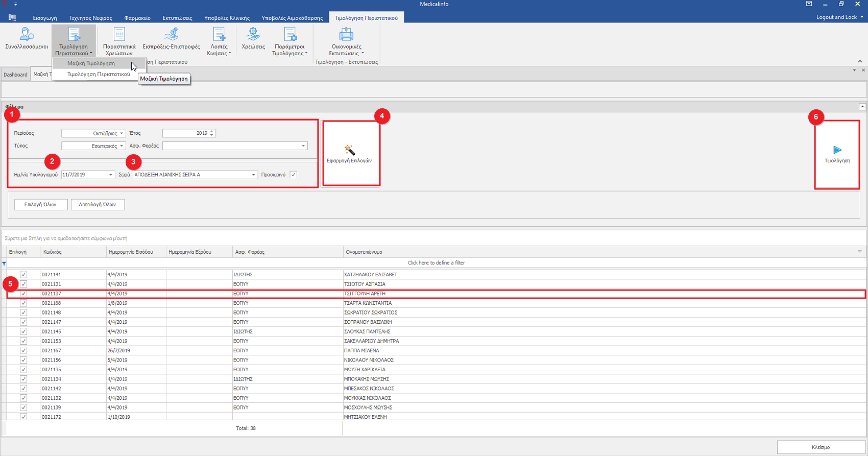The width and height of the screenshot is (868, 456).
Task: Expand the Περίοδος month dropdown
Action: (122, 133)
